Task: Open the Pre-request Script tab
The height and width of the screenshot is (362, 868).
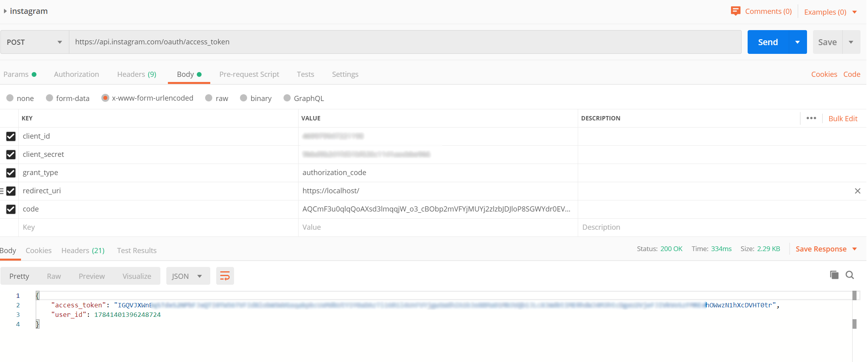Action: pyautogui.click(x=249, y=74)
